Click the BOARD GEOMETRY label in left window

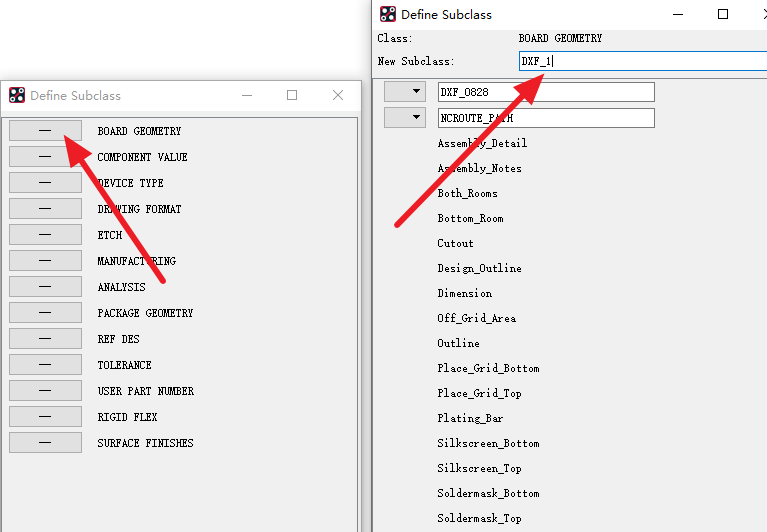(x=139, y=131)
